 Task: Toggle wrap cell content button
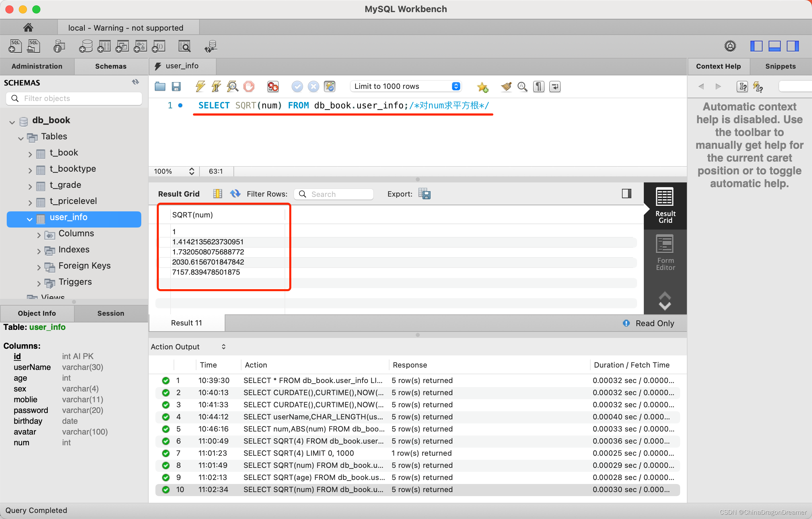click(x=627, y=194)
